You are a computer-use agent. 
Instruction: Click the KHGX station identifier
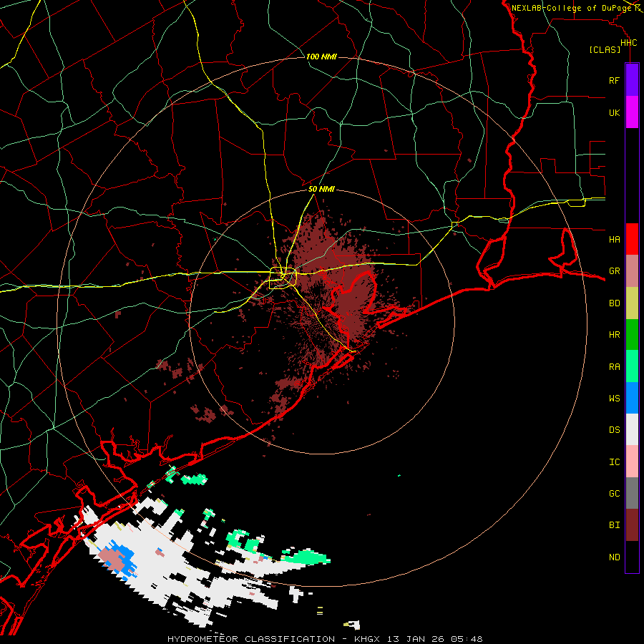[367, 639]
